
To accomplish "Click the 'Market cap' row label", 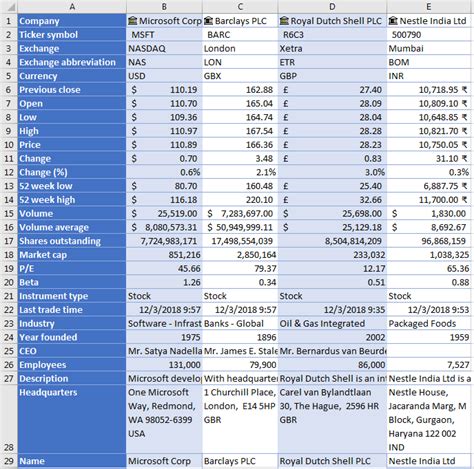I will pos(72,255).
